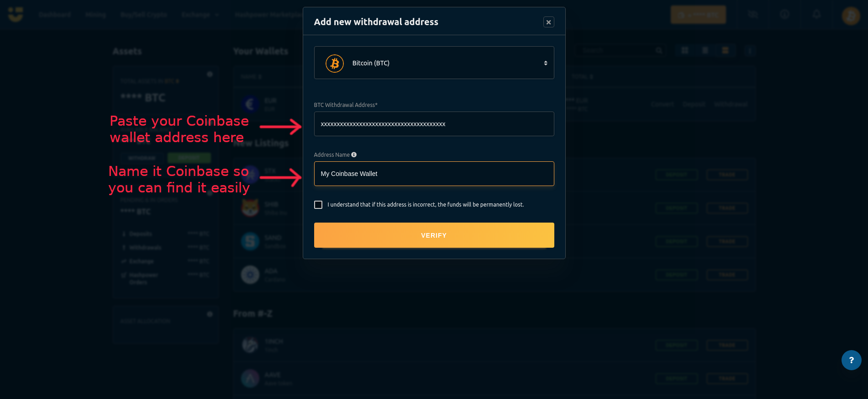Image resolution: width=868 pixels, height=399 pixels.
Task: Tick the funds permanently lost acknowledgment checkbox
Action: [x=318, y=205]
